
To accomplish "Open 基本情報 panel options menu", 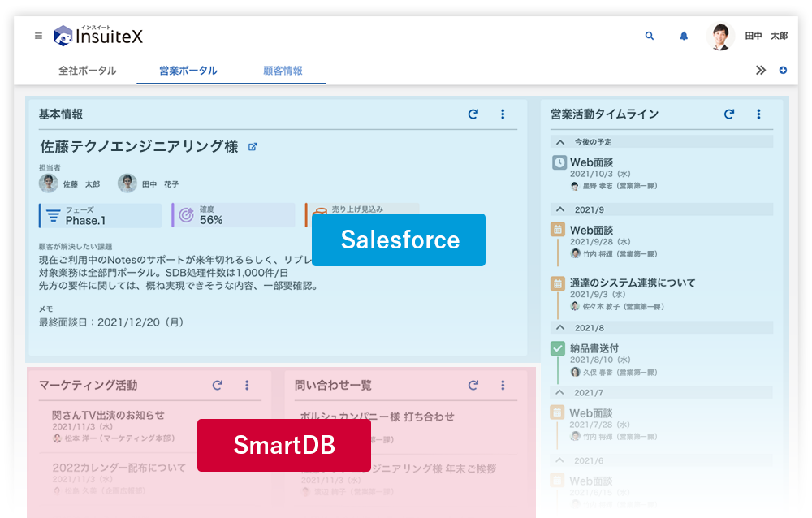I will click(x=503, y=114).
